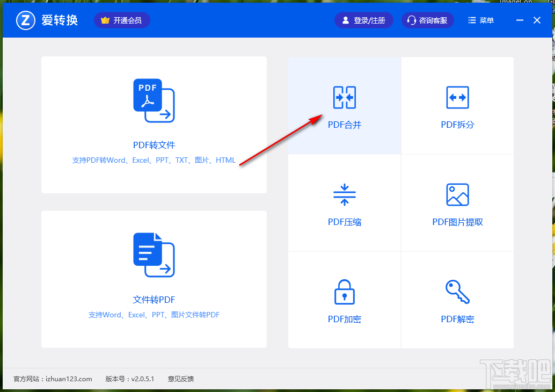Viewport: 555px width, 392px height.
Task: Select the 文件转PDF card
Action: [154, 279]
